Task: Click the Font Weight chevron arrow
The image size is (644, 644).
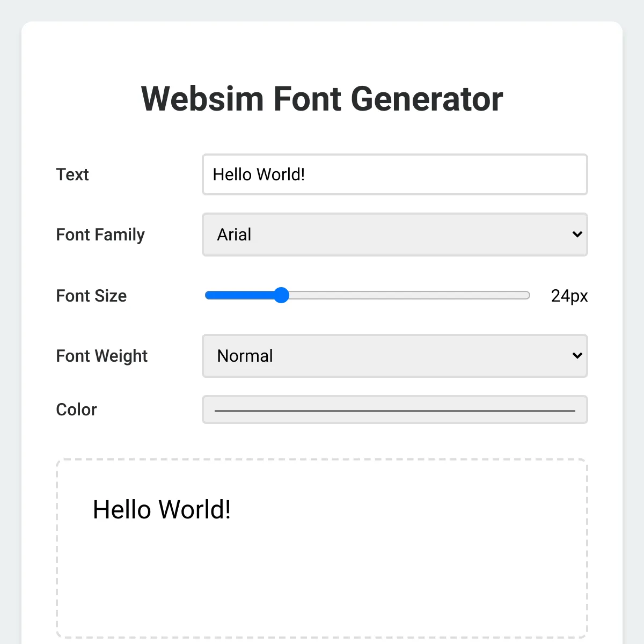Action: (x=577, y=356)
